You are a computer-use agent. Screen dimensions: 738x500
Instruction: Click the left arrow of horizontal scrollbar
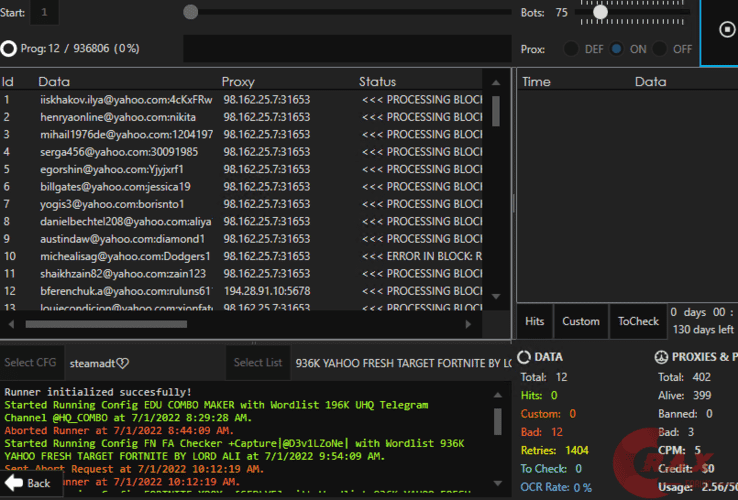pos(9,324)
